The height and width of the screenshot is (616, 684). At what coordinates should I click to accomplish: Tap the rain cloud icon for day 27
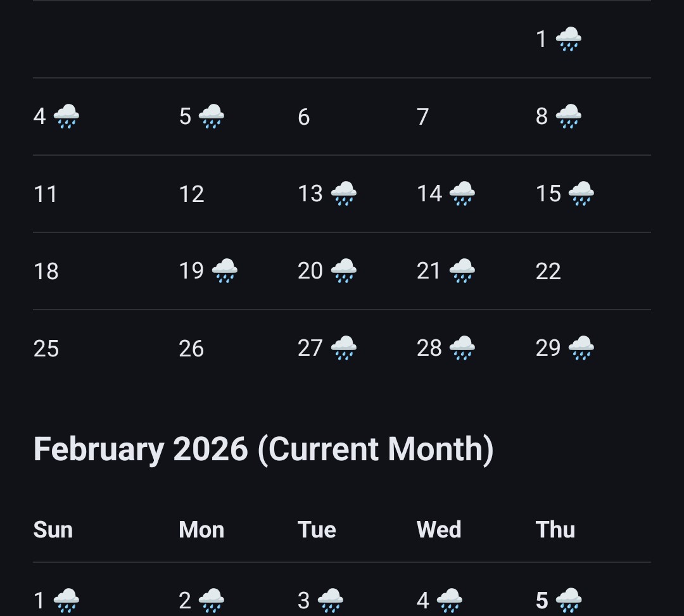tap(344, 349)
